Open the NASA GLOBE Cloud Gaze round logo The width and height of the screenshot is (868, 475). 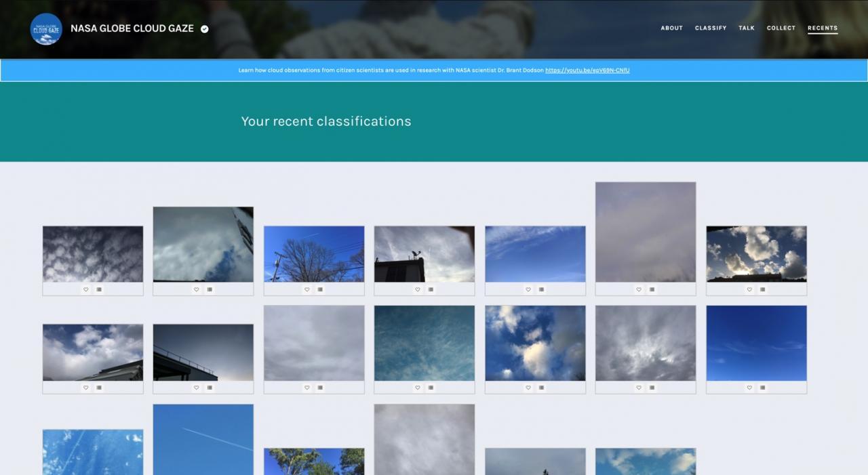[46, 29]
